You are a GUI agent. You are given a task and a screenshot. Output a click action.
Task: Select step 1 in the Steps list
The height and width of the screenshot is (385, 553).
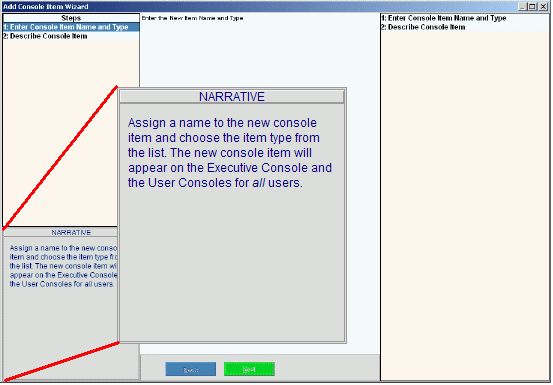[x=71, y=27]
